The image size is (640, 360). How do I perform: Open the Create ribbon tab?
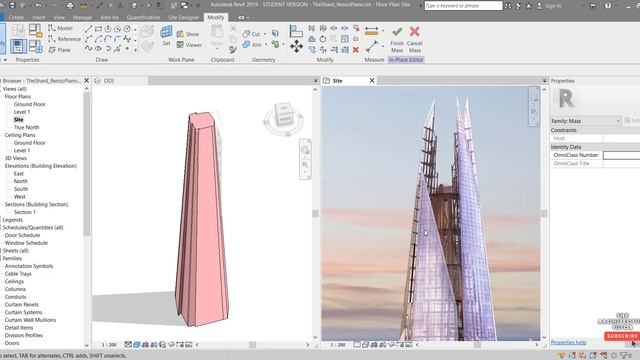click(16, 18)
